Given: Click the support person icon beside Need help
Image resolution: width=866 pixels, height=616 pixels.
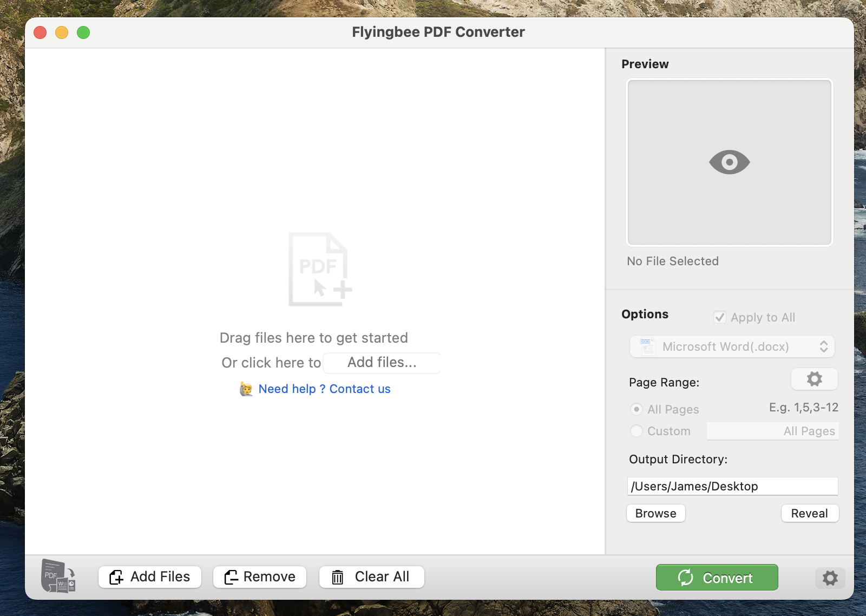Looking at the screenshot, I should [x=246, y=389].
